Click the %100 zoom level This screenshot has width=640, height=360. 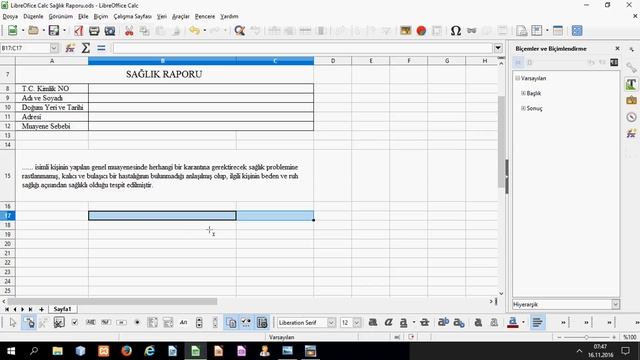coord(630,337)
